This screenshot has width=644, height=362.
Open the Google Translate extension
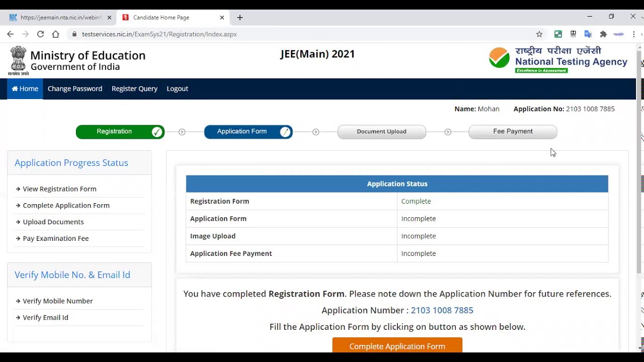coord(588,34)
